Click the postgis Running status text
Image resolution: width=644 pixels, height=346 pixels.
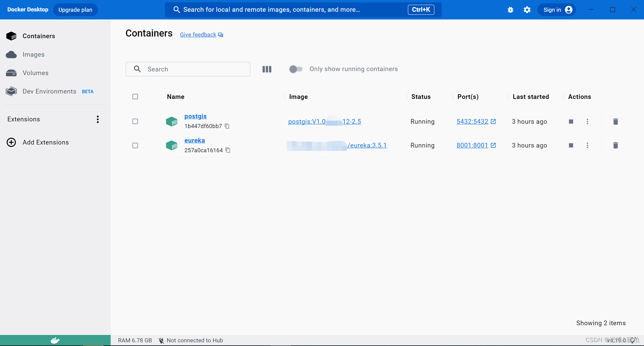422,121
